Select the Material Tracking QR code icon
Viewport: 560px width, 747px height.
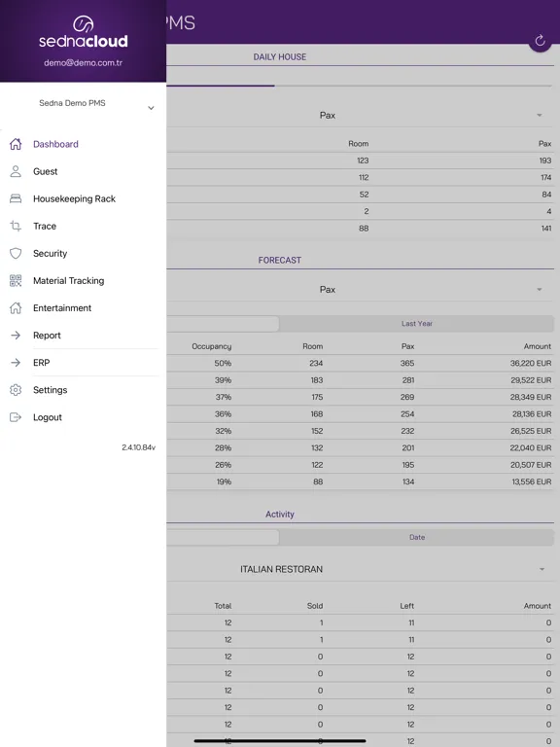click(16, 280)
